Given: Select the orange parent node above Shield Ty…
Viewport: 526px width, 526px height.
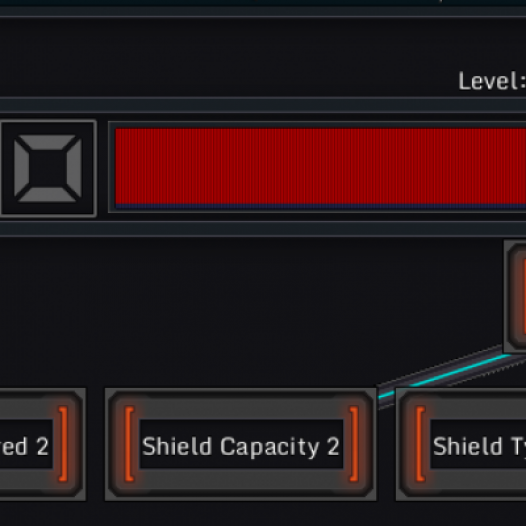Looking at the screenshot, I should [515, 296].
